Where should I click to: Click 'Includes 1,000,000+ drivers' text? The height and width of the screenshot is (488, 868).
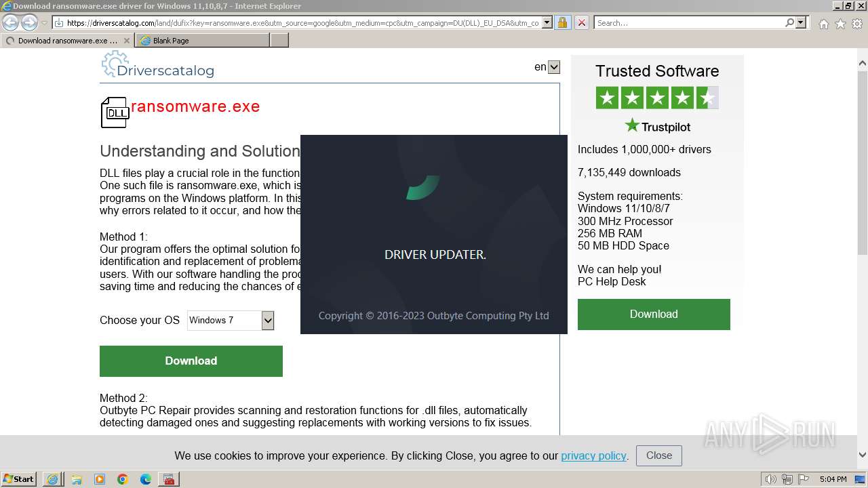click(644, 150)
